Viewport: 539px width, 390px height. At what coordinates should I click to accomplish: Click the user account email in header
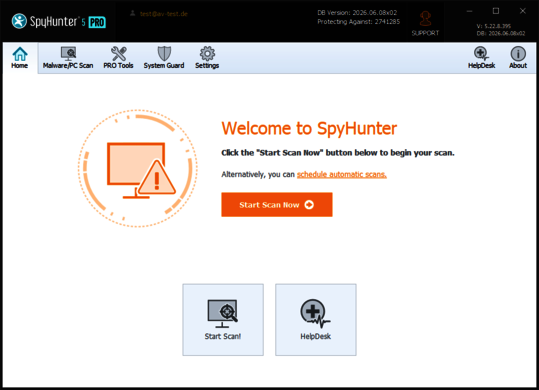[164, 14]
